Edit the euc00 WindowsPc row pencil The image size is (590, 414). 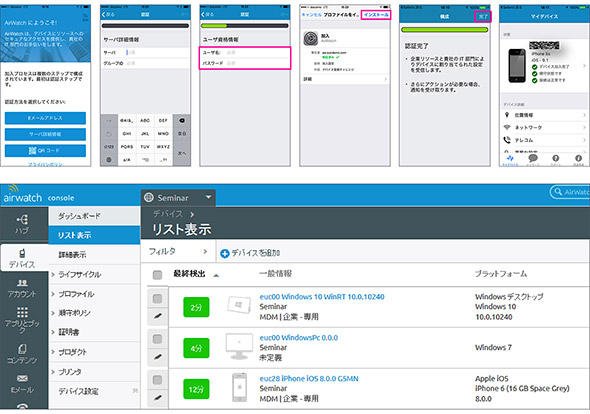(x=158, y=357)
